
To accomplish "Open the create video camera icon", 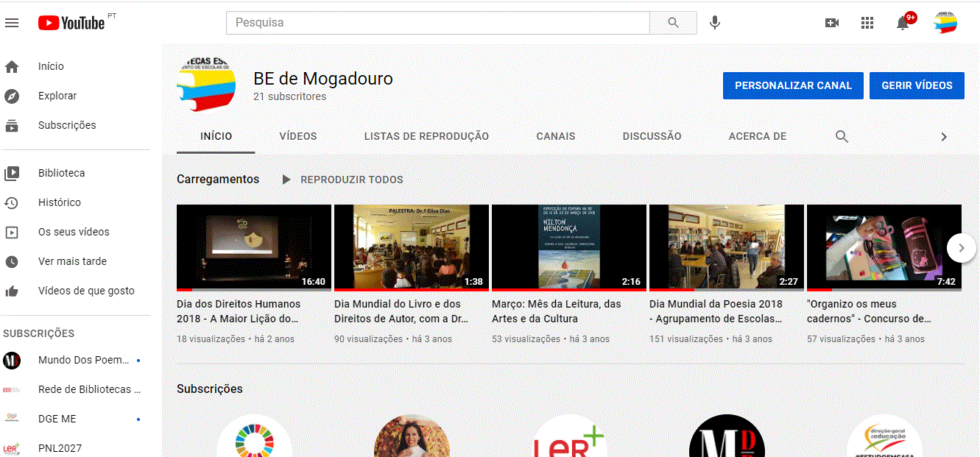I will click(x=832, y=23).
